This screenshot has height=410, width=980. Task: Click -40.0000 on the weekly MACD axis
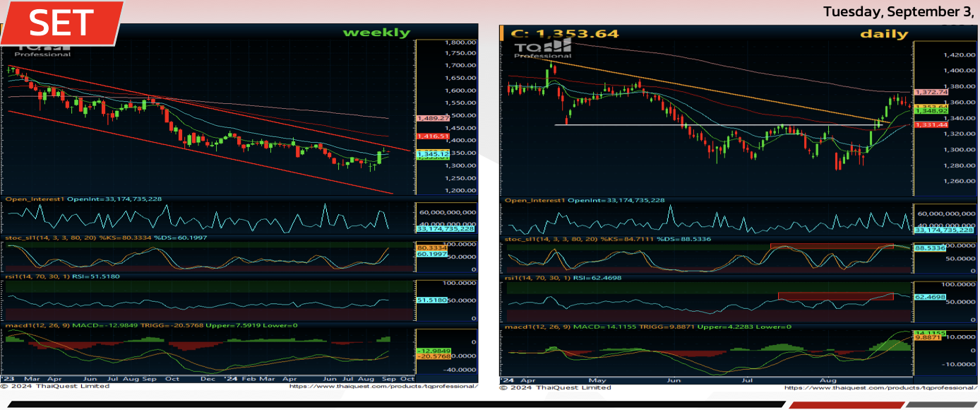[461, 369]
